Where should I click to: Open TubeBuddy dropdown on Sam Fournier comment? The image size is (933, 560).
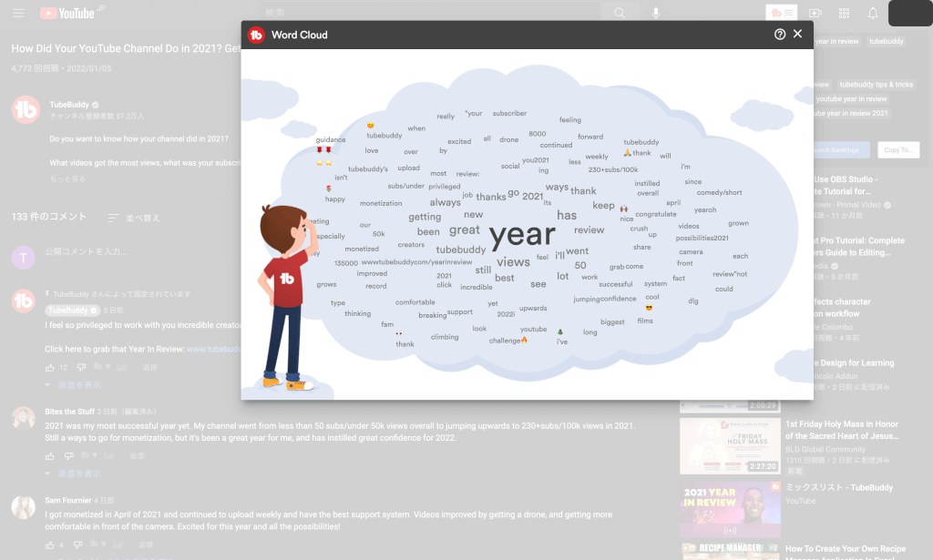coord(98,544)
